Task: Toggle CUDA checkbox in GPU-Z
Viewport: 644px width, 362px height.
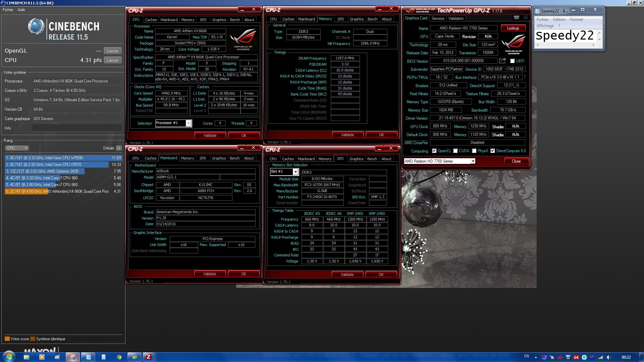Action: coord(455,151)
